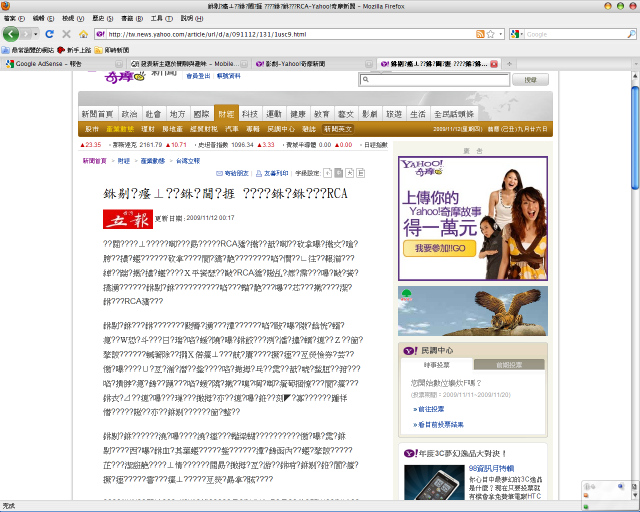Set font size to large
This screenshot has width=640, height=512.
(349, 173)
